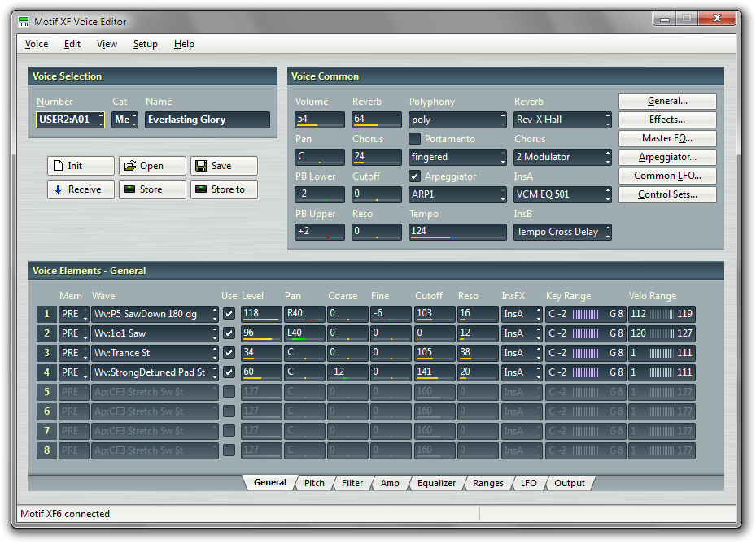Open element 1 PRE memory dropdown
The image size is (756, 544).
pos(74,314)
